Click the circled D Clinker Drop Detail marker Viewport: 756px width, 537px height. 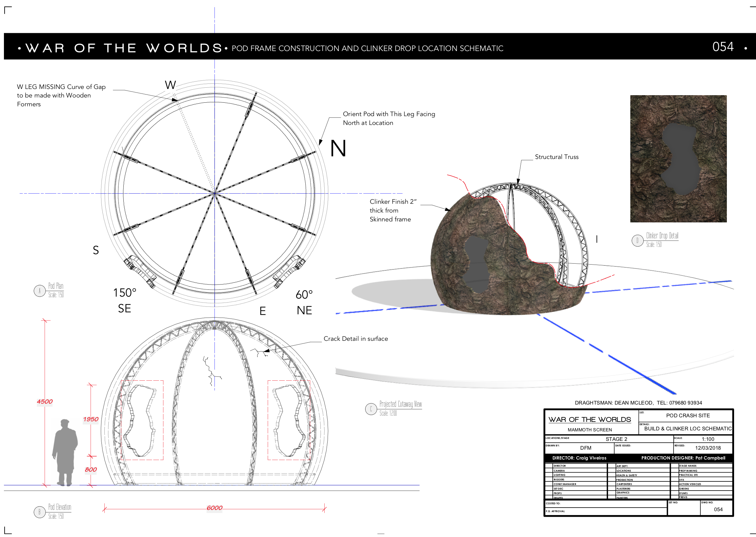coord(637,240)
